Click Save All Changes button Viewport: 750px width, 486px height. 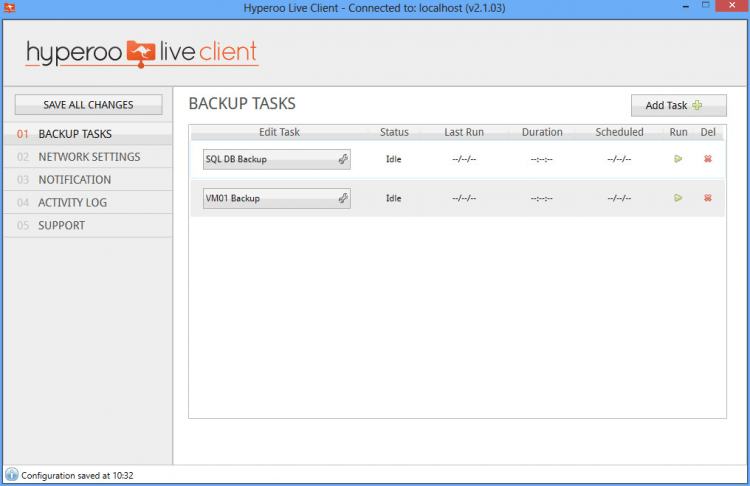[88, 105]
